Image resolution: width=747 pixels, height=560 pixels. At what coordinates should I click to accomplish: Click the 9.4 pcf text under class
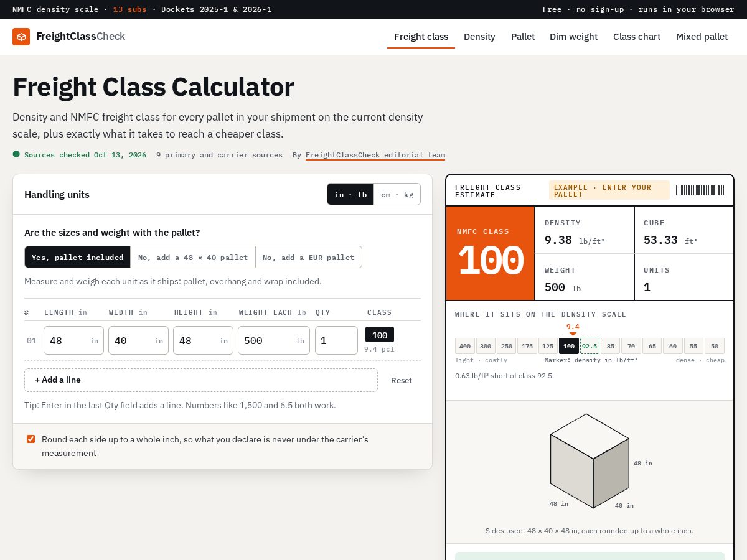click(x=380, y=349)
